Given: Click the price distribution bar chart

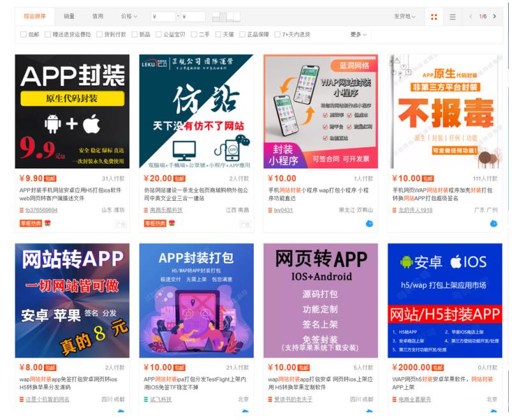Looking at the screenshot, I should (x=226, y=17).
